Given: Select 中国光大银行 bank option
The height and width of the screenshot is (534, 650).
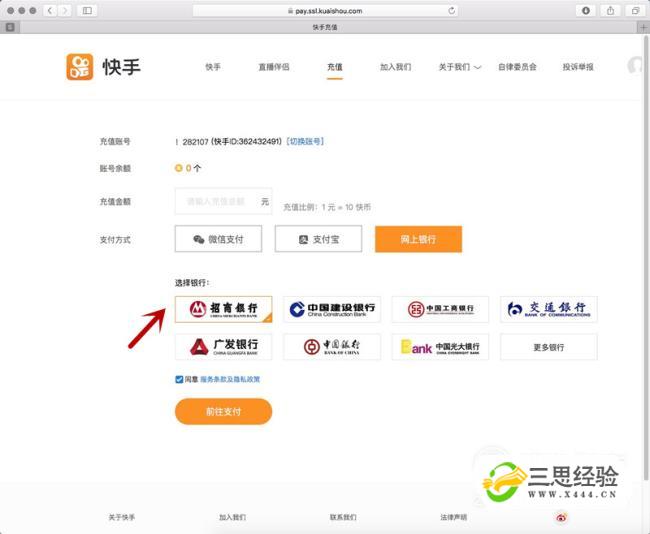Looking at the screenshot, I should tap(440, 347).
